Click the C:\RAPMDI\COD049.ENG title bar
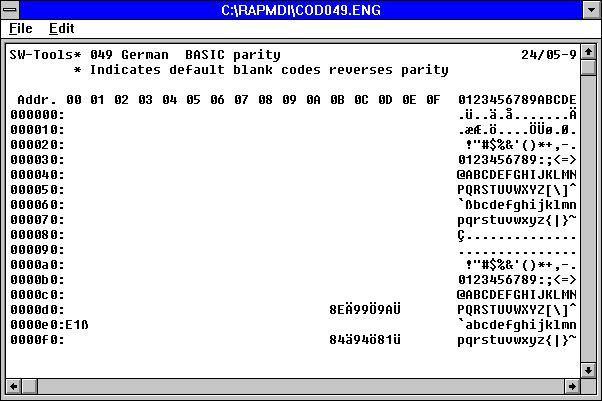602x401 pixels. tap(301, 10)
